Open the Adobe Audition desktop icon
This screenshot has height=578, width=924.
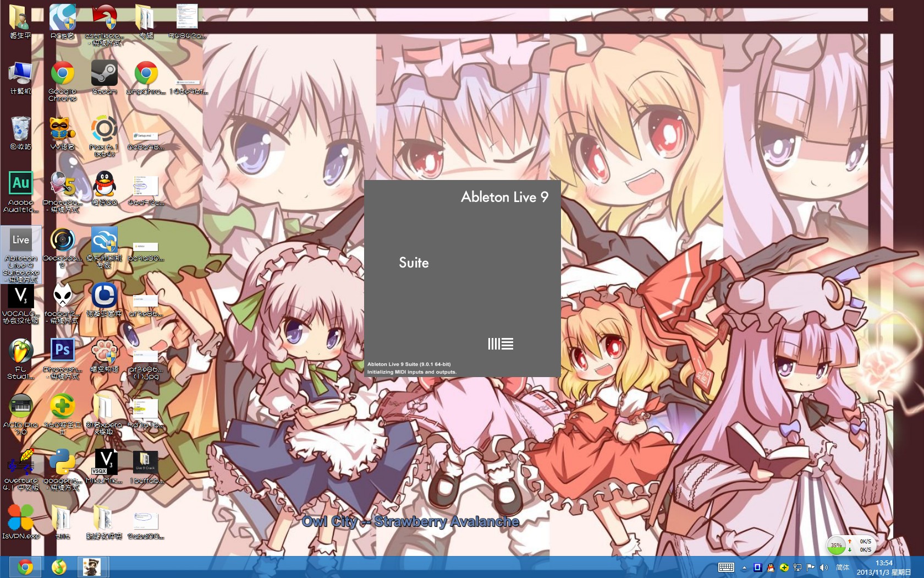click(21, 191)
